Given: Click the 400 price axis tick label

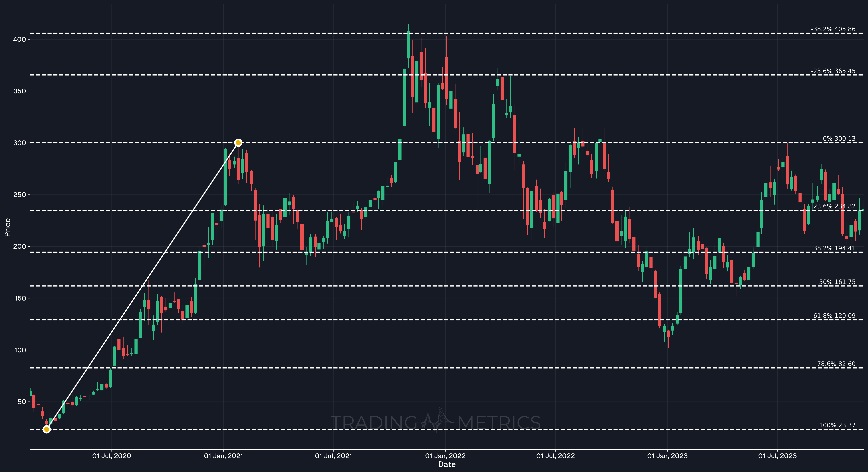Looking at the screenshot, I should tap(20, 39).
